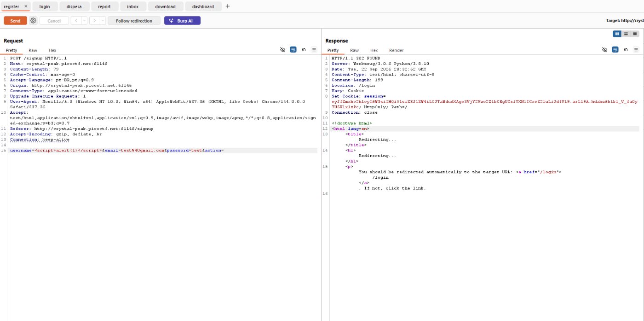Open the Response panel hamburger options menu
This screenshot has width=644, height=321.
point(636,50)
